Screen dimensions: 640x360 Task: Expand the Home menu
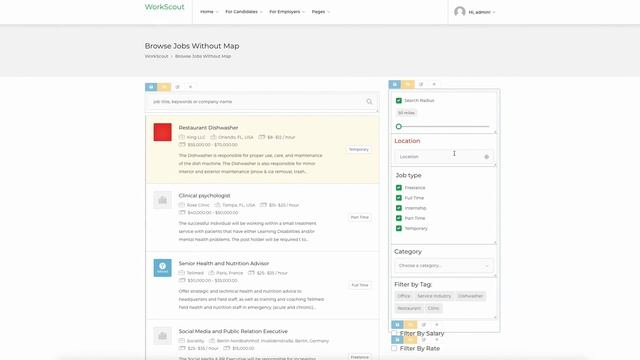pos(209,12)
